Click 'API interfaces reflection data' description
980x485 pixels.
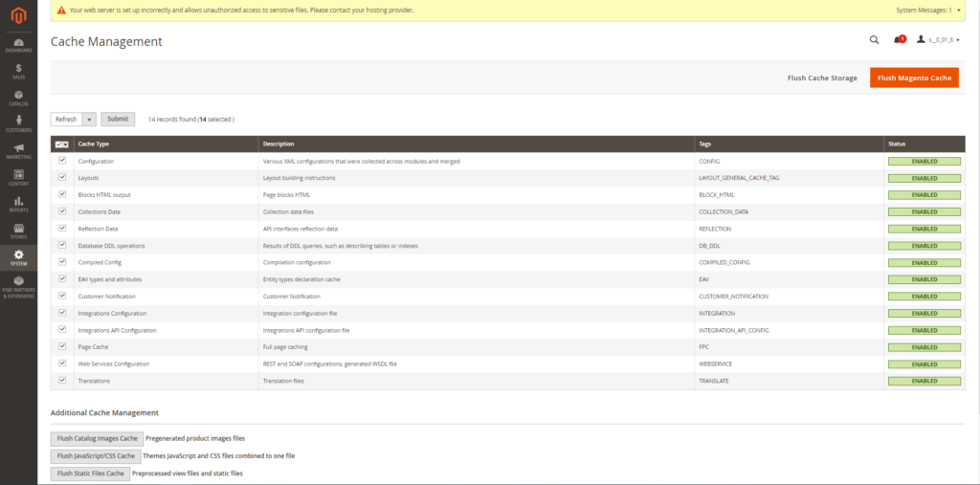click(300, 229)
